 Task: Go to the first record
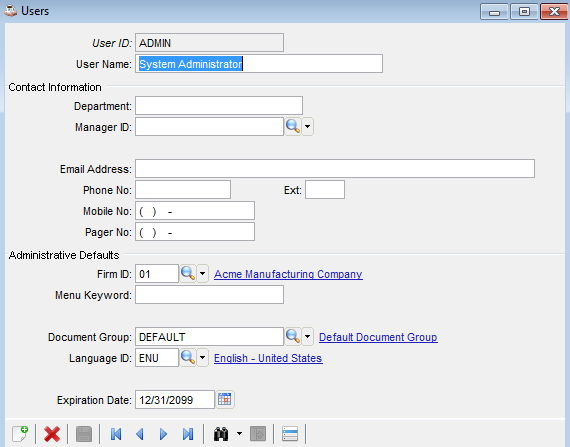pos(116,434)
